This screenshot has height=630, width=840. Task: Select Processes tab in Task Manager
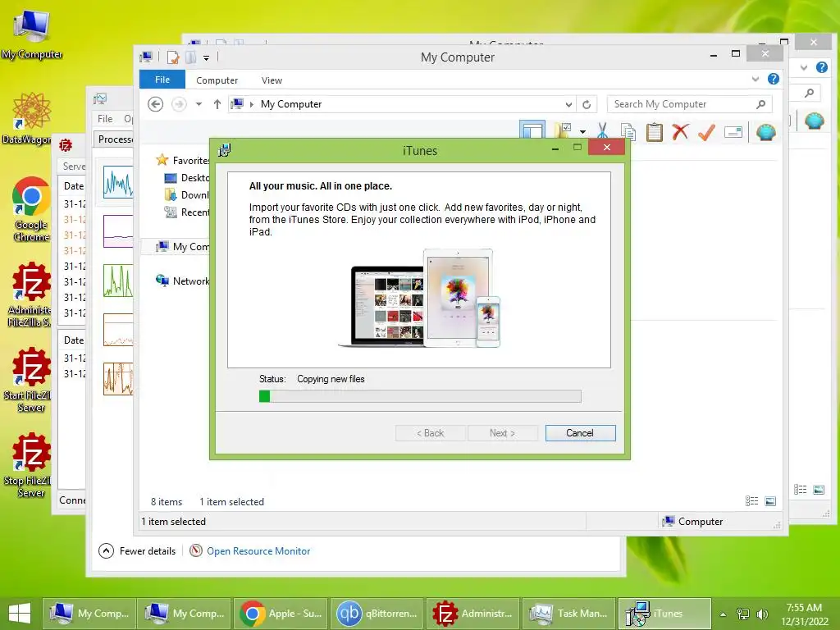pos(115,139)
